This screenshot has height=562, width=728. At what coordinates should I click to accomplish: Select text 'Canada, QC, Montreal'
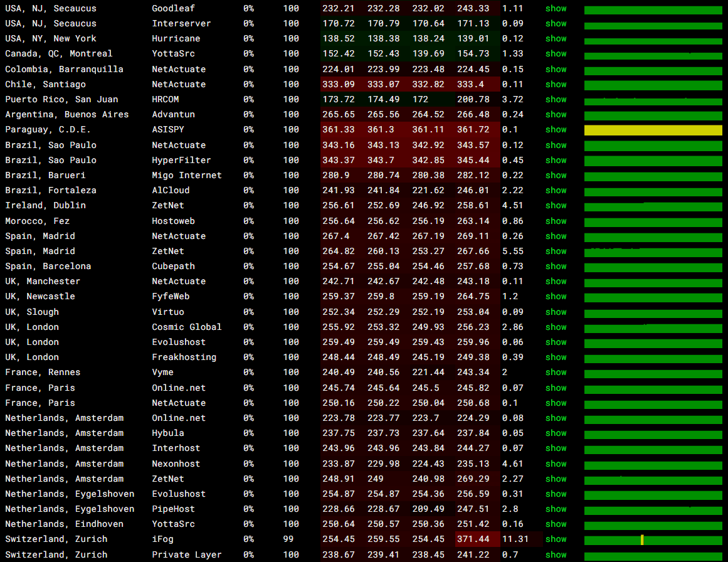(x=58, y=53)
